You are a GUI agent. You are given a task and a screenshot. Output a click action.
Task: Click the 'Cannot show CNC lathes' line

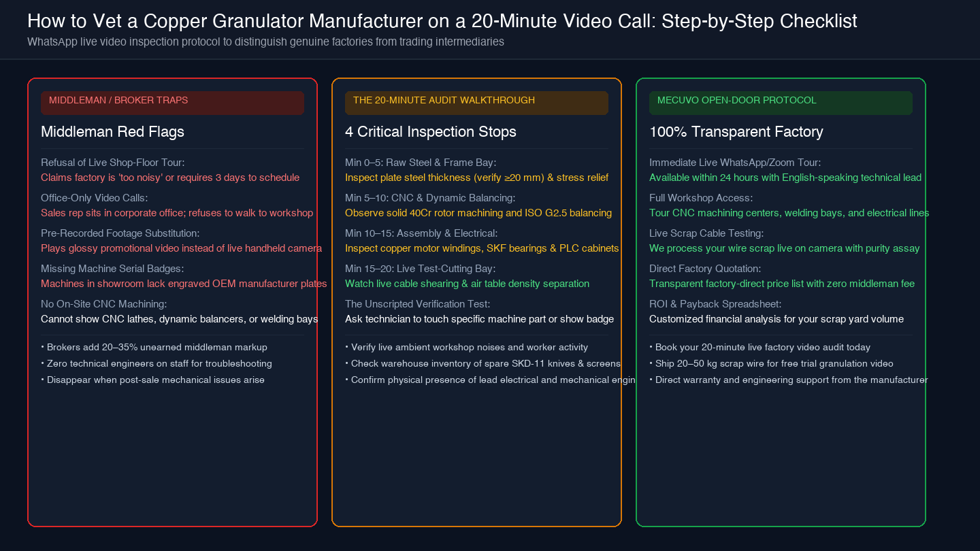[x=180, y=319]
